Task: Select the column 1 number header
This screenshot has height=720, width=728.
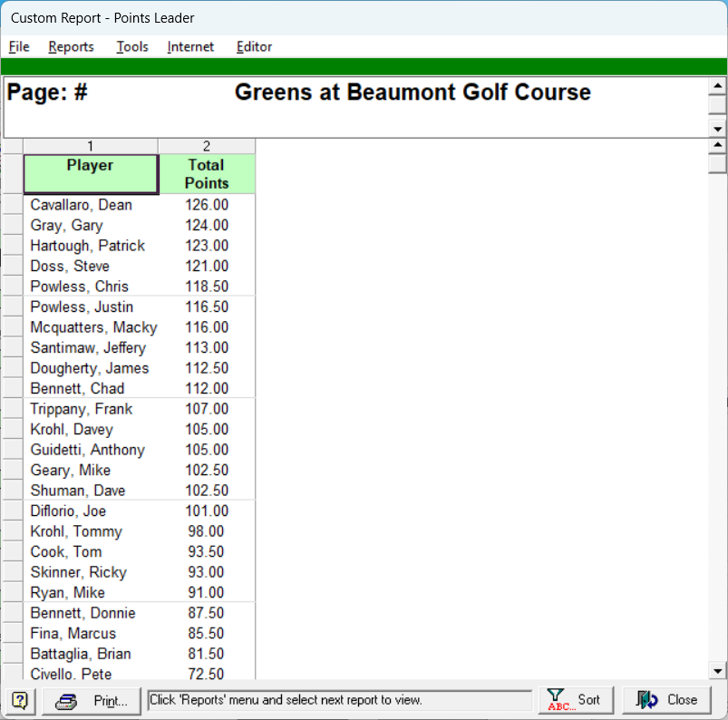Action: (x=91, y=146)
